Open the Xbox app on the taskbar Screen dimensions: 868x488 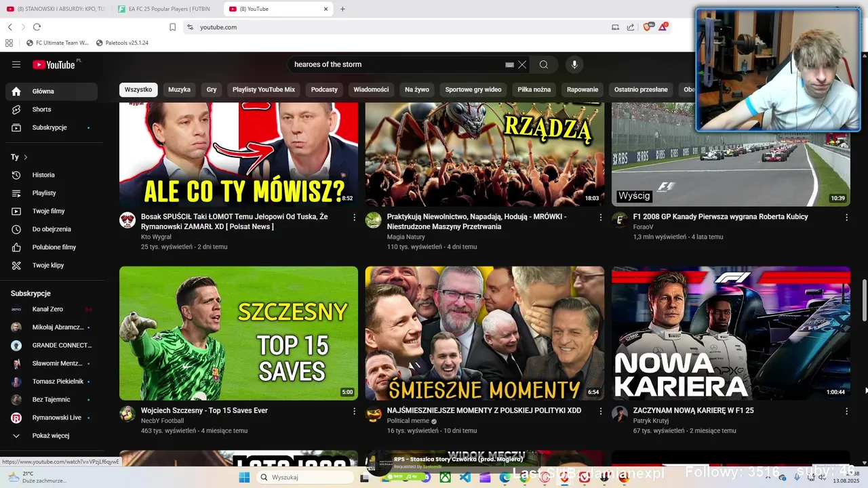click(446, 477)
